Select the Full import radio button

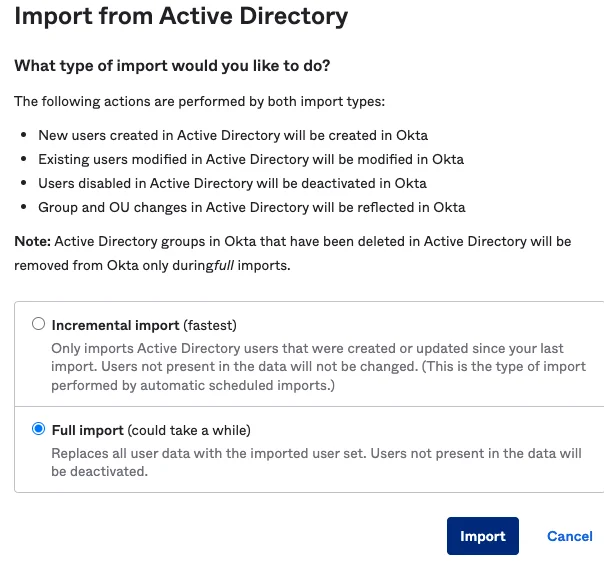(38, 429)
